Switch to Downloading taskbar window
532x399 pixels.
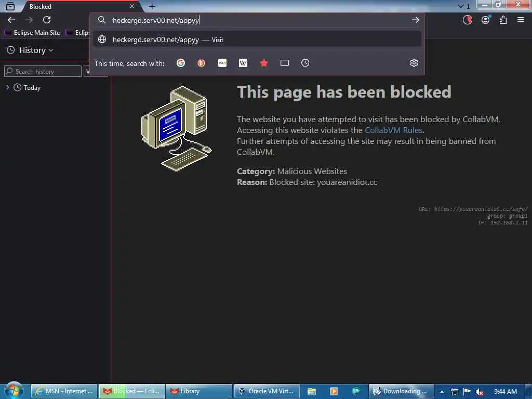pos(402,391)
